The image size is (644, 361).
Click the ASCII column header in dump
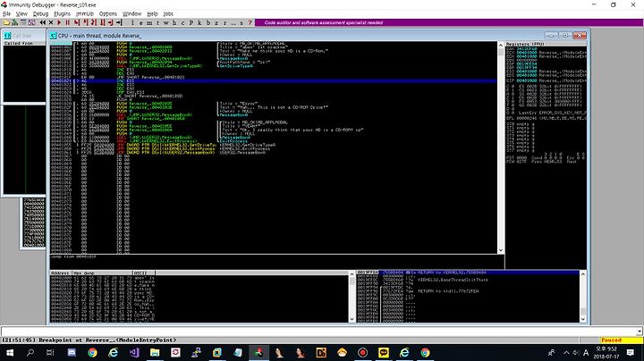143,273
